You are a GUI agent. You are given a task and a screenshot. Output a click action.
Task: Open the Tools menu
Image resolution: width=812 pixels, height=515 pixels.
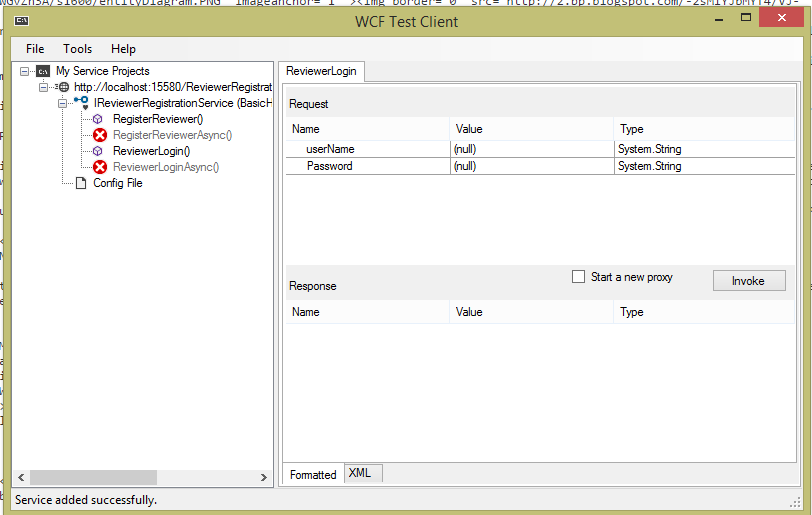click(x=78, y=49)
